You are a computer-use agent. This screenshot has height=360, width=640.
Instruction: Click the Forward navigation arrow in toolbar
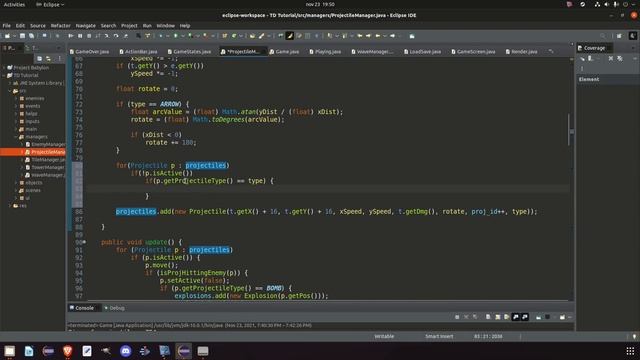[x=393, y=36]
